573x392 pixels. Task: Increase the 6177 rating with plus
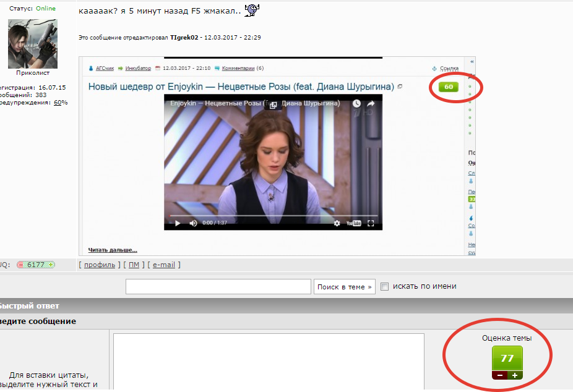(x=51, y=265)
